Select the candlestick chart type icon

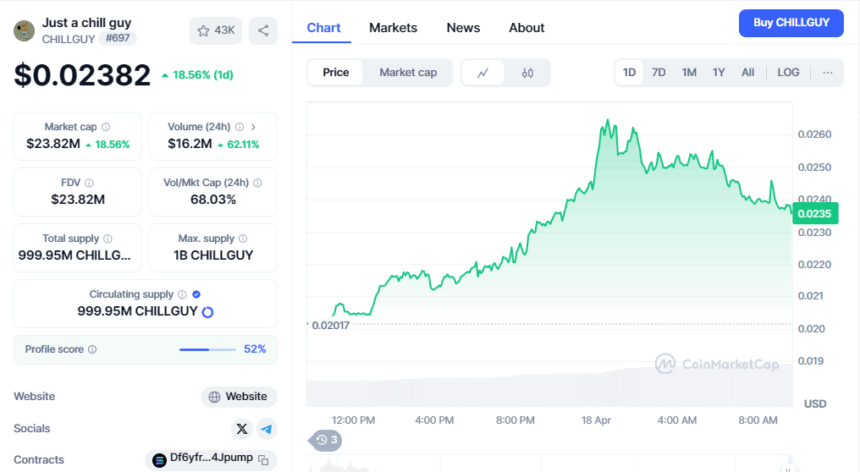528,73
